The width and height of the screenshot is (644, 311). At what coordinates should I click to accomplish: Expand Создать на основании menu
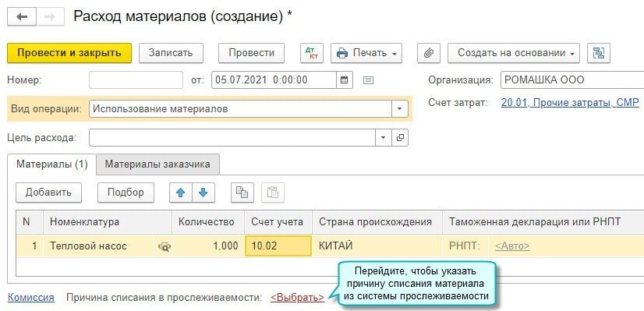514,53
